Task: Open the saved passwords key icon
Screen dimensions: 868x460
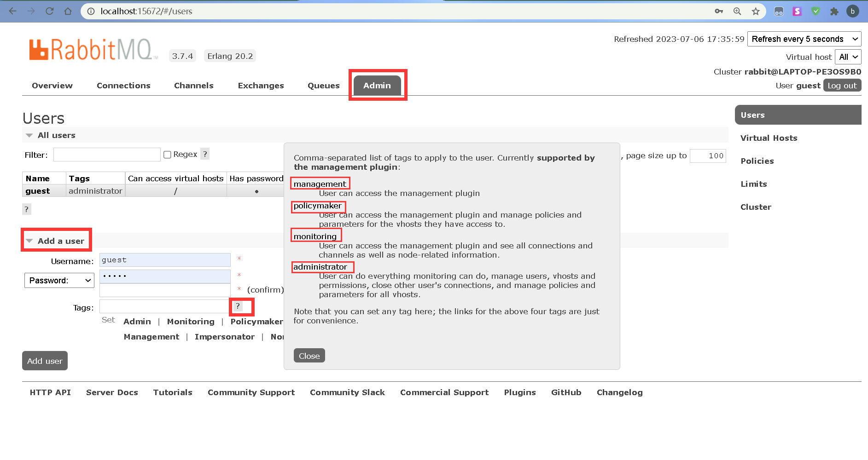Action: 719,11
